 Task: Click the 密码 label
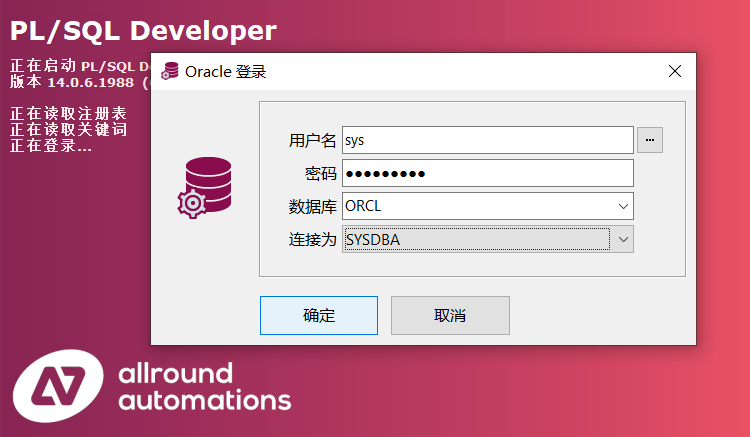pyautogui.click(x=320, y=174)
